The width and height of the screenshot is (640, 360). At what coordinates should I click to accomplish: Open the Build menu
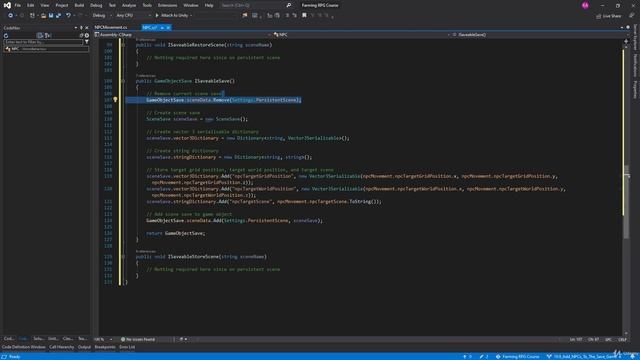point(79,5)
